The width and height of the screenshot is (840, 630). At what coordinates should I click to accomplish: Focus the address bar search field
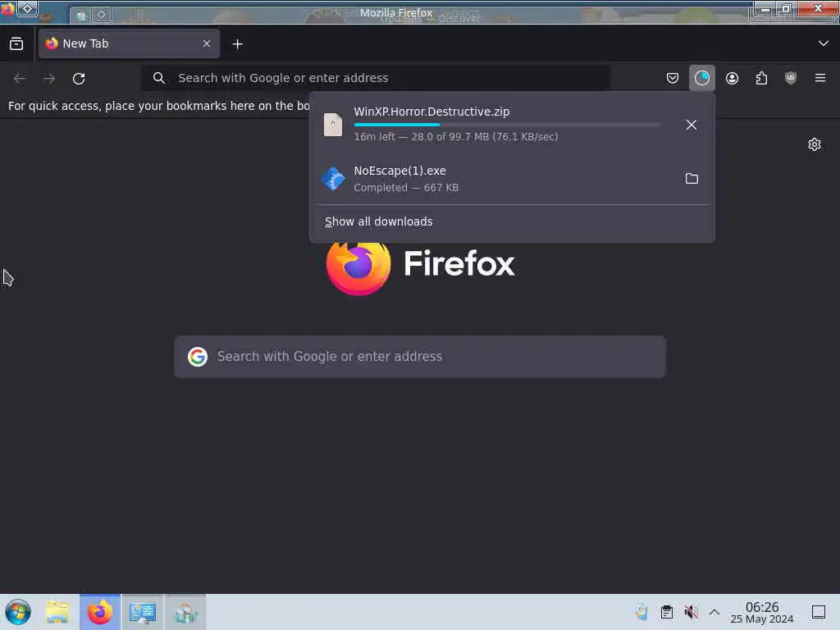coord(376,78)
